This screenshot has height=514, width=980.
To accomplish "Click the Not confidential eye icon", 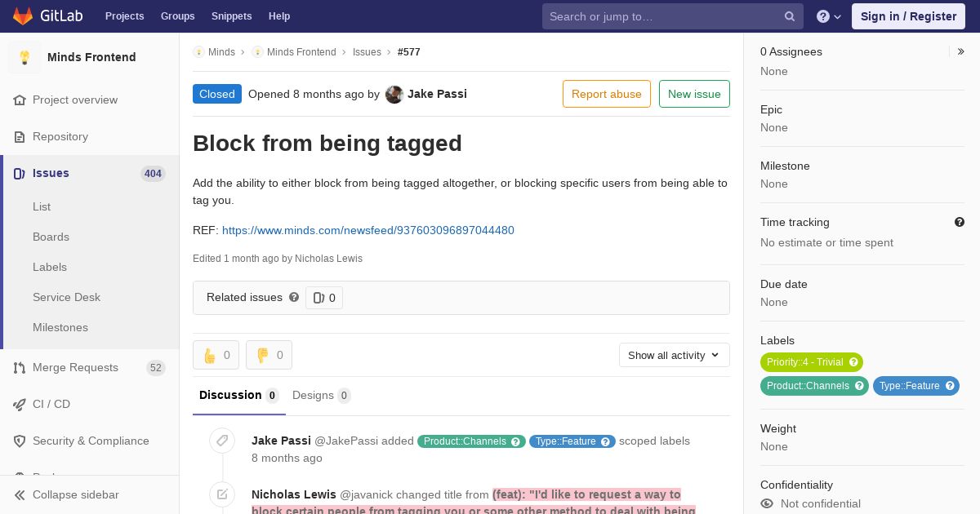I will pyautogui.click(x=767, y=504).
